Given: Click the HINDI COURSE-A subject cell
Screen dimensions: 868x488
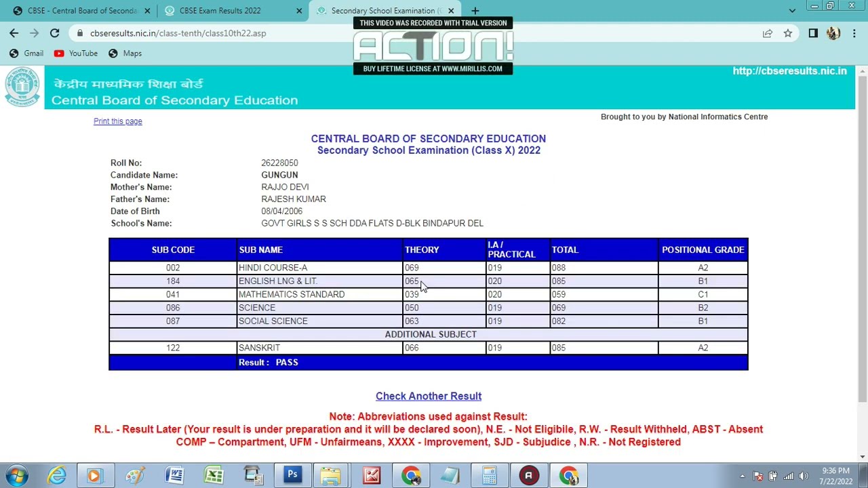Looking at the screenshot, I should (319, 268).
